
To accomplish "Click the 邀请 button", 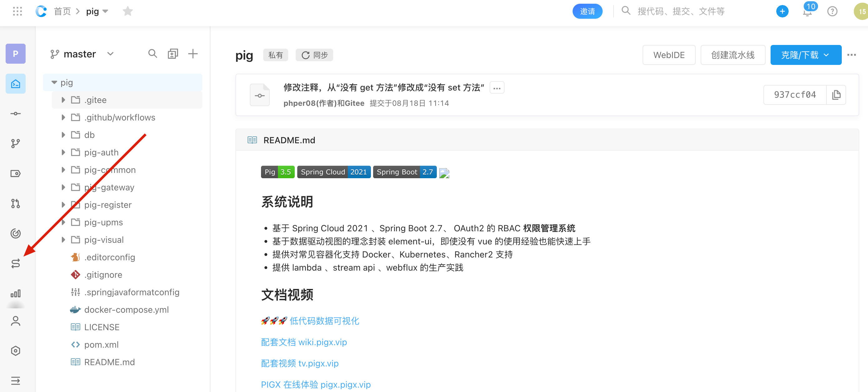I will [x=587, y=12].
